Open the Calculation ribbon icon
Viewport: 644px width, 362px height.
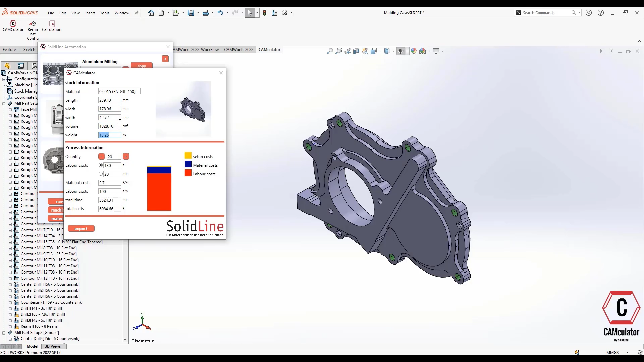[51, 24]
